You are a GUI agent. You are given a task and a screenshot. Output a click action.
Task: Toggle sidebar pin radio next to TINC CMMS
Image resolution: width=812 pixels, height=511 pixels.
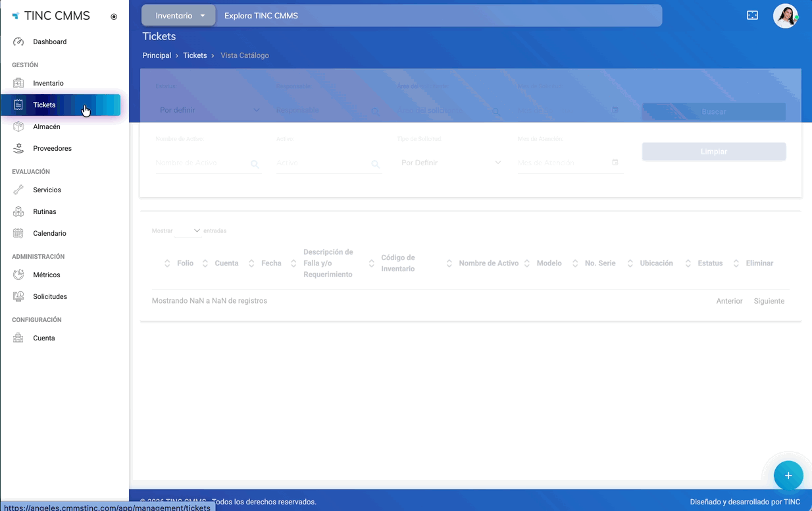(114, 16)
